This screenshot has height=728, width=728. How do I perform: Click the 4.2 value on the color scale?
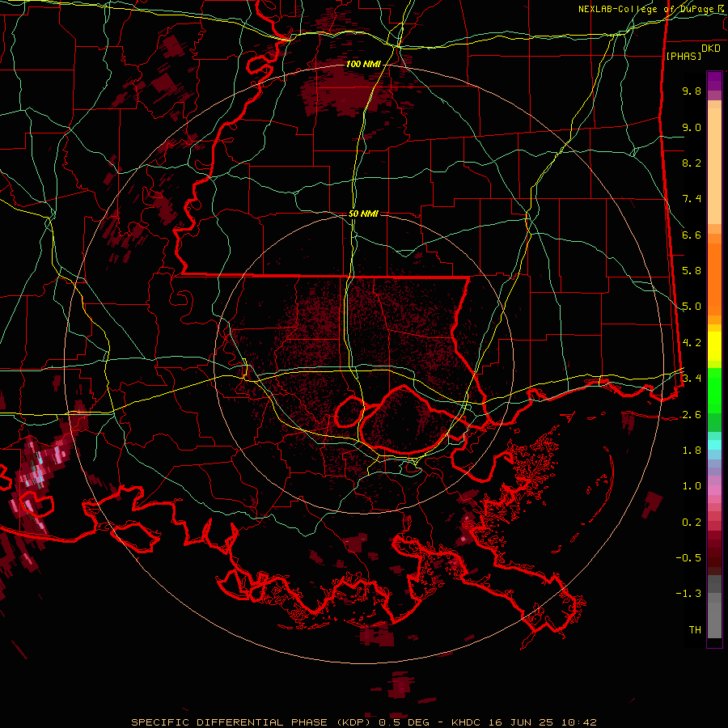692,343
